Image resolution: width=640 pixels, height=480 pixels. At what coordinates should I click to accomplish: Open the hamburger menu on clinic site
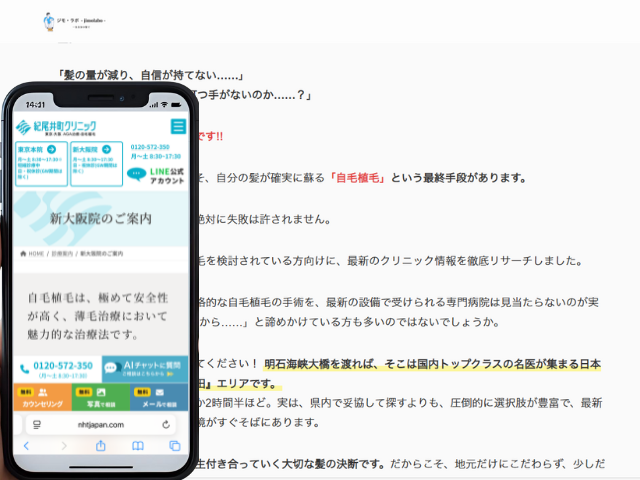click(178, 127)
